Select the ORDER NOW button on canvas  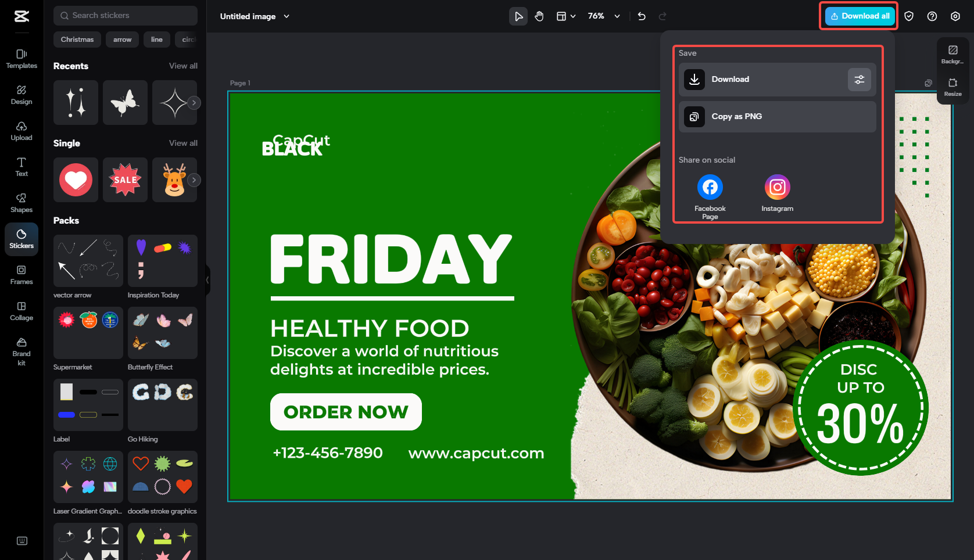pyautogui.click(x=346, y=412)
